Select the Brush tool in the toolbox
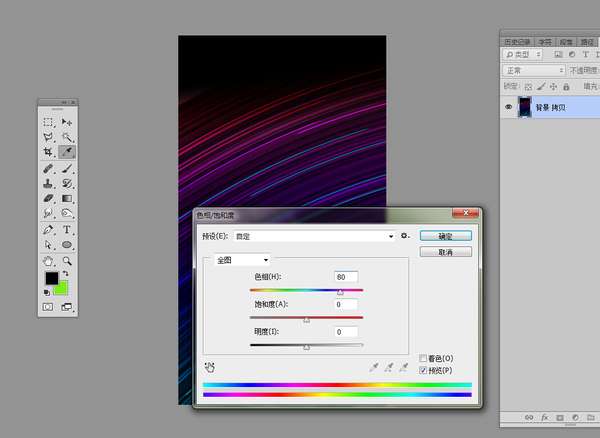Screen dimensions: 600x438 [x=67, y=168]
